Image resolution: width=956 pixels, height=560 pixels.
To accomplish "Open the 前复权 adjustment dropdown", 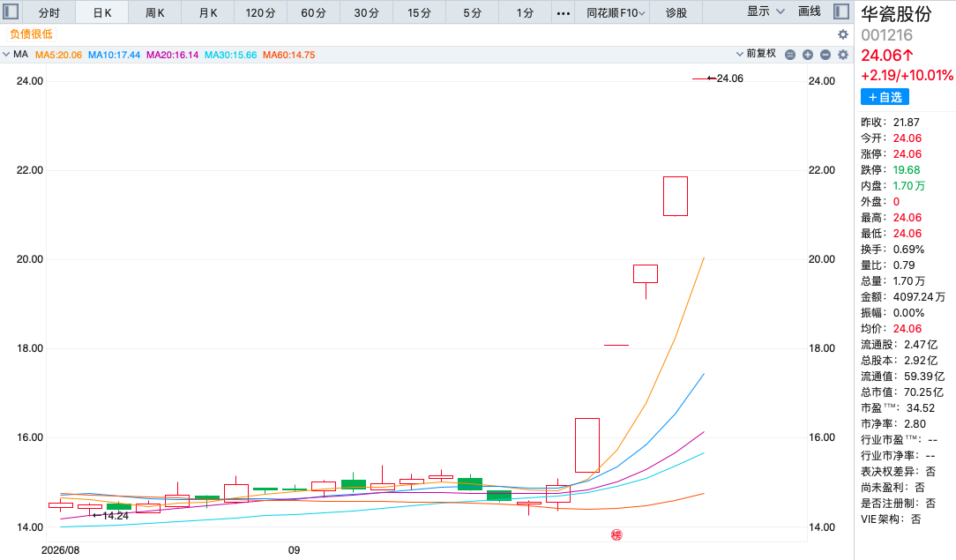I will (756, 54).
